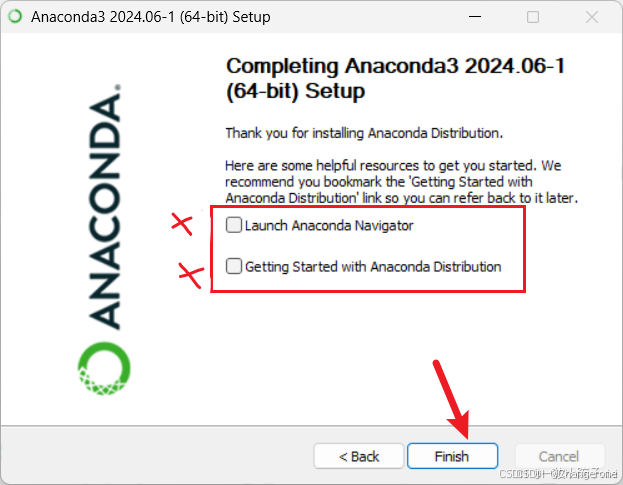Click the green Anaconda ring logo
The image size is (623, 485).
point(104,369)
